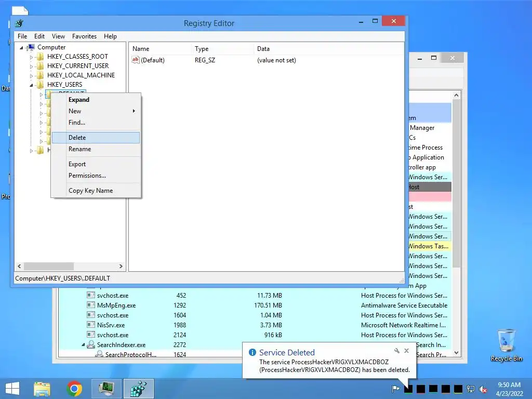Click NisSrv.exe process icon in Process Hacker
The width and height of the screenshot is (532, 399).
(x=90, y=325)
